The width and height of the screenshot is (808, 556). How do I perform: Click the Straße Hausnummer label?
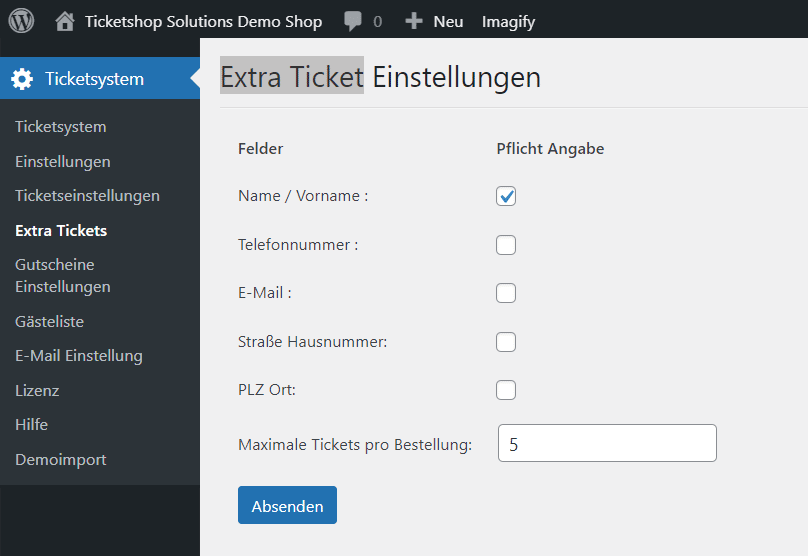(313, 342)
